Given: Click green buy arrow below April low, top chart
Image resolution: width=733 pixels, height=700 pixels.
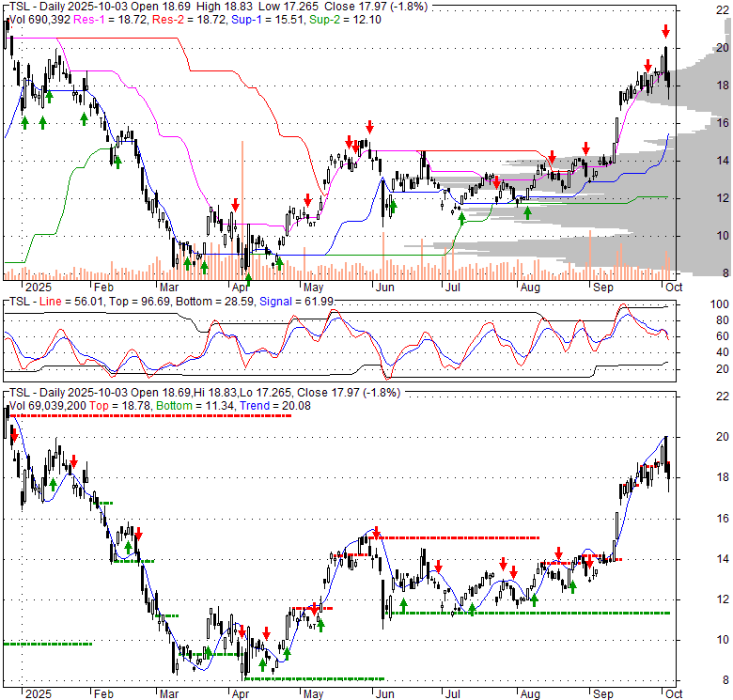Looking at the screenshot, I should (x=248, y=280).
